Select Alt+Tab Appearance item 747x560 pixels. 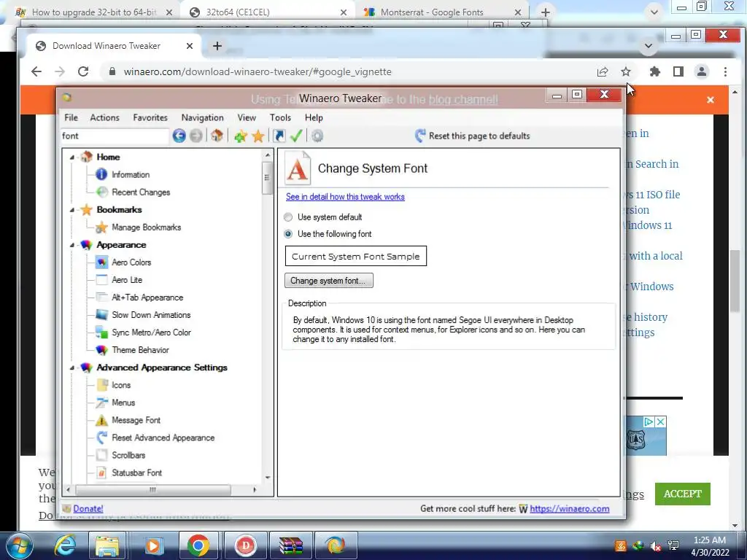[x=147, y=297]
